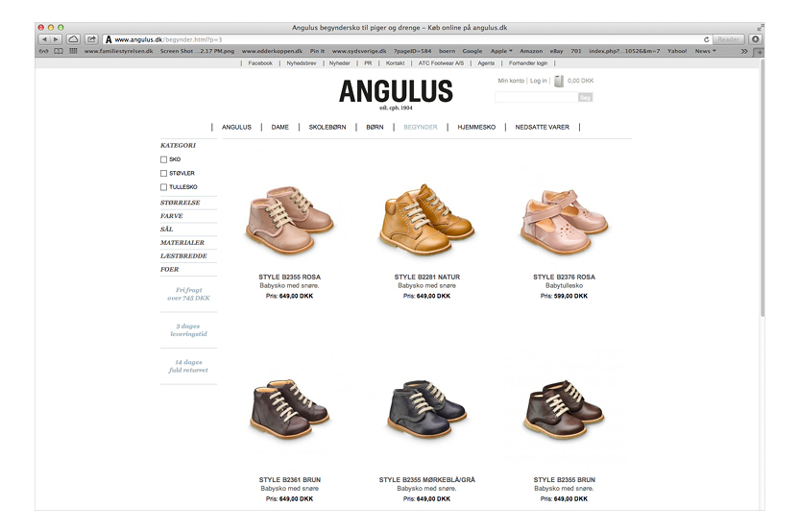Click the Angulus favicon in the address bar
This screenshot has width=799, height=532.
(x=108, y=39)
